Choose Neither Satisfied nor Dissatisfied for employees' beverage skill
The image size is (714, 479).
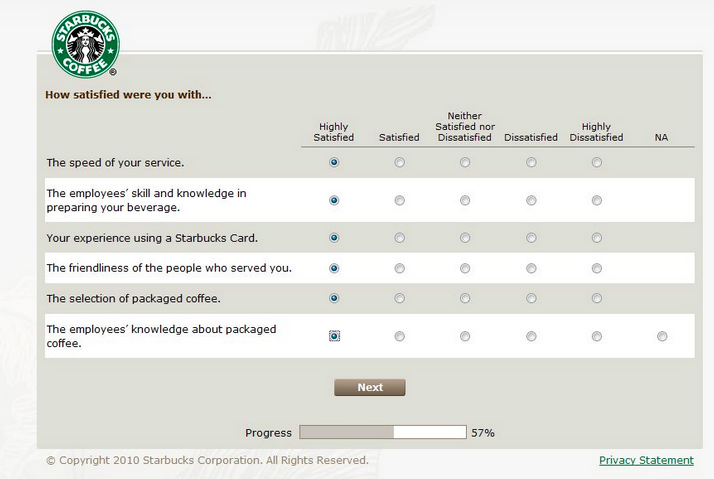[x=465, y=200]
